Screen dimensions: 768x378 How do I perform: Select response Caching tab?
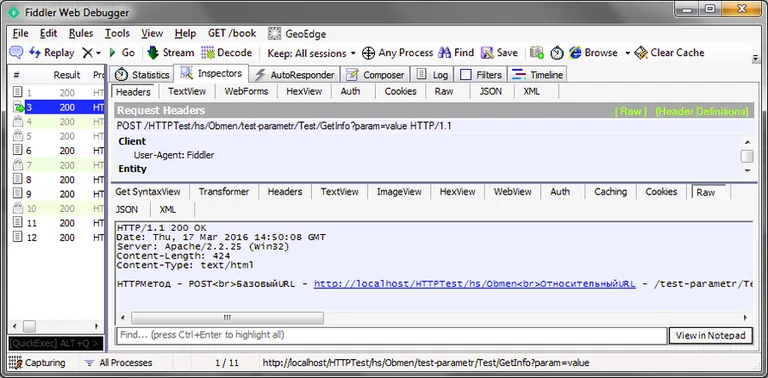[x=610, y=192]
